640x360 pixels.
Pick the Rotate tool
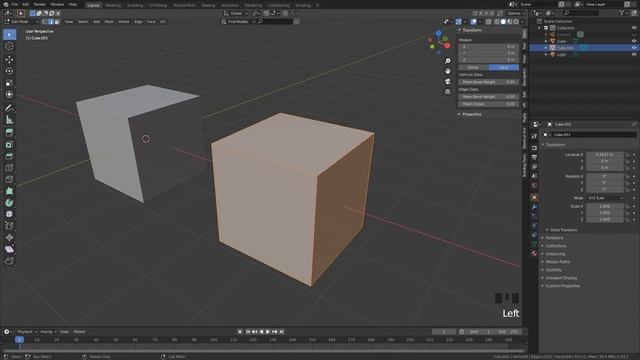point(9,71)
